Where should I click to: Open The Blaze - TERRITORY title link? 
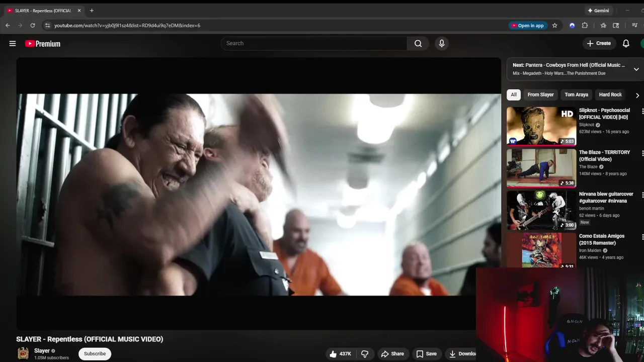604,155
